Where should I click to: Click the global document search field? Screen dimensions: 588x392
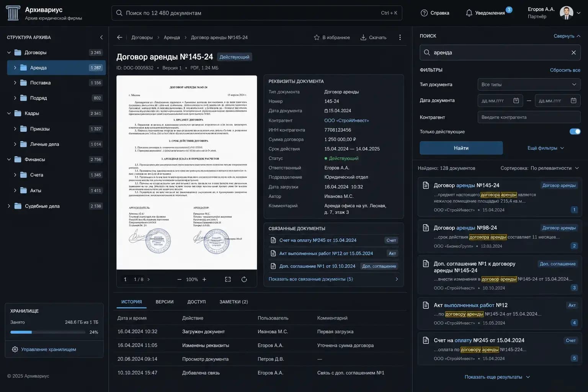[x=257, y=13]
